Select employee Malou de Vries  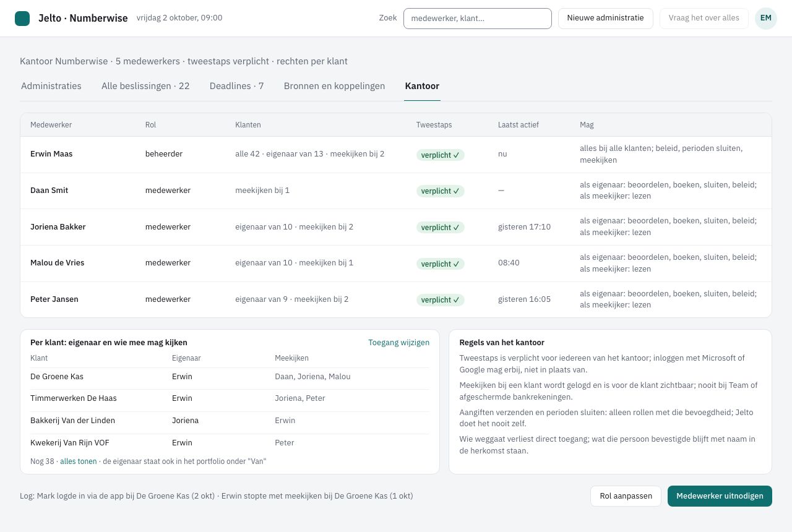point(57,263)
